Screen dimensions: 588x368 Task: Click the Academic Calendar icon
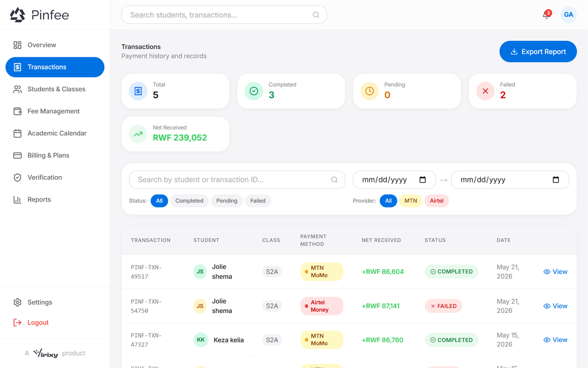pyautogui.click(x=18, y=133)
